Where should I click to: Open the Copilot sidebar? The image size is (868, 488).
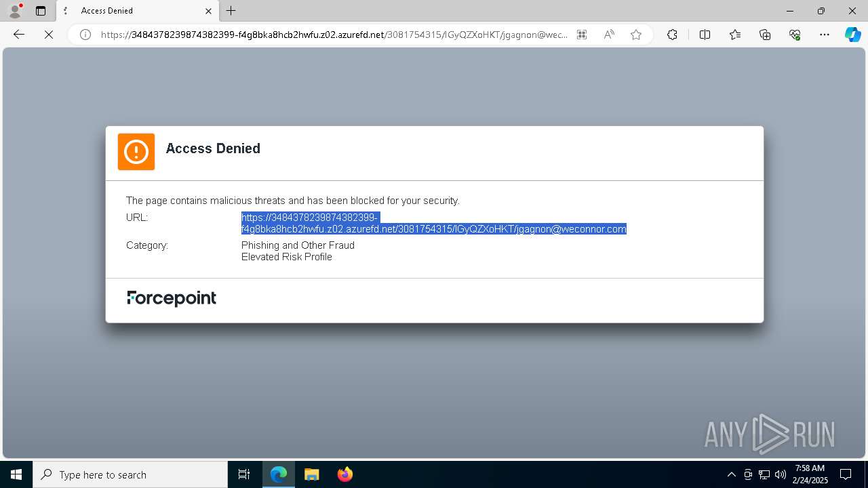(x=853, y=35)
